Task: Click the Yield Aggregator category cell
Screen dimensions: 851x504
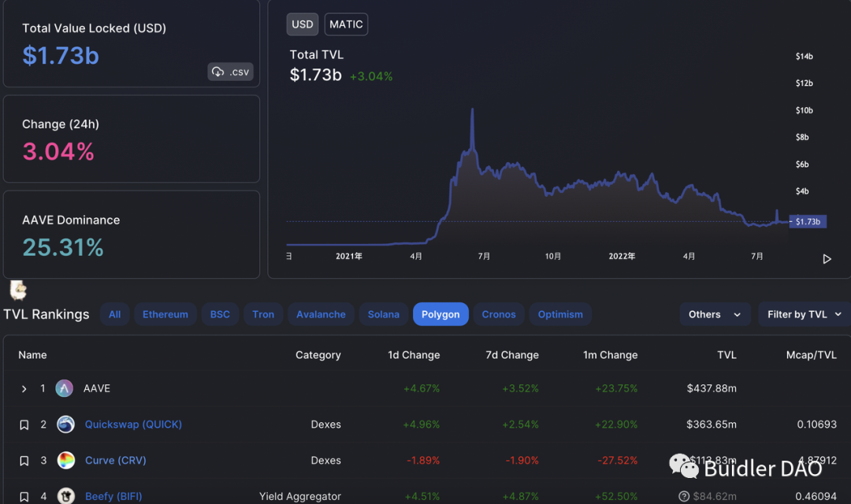Action: [x=300, y=496]
